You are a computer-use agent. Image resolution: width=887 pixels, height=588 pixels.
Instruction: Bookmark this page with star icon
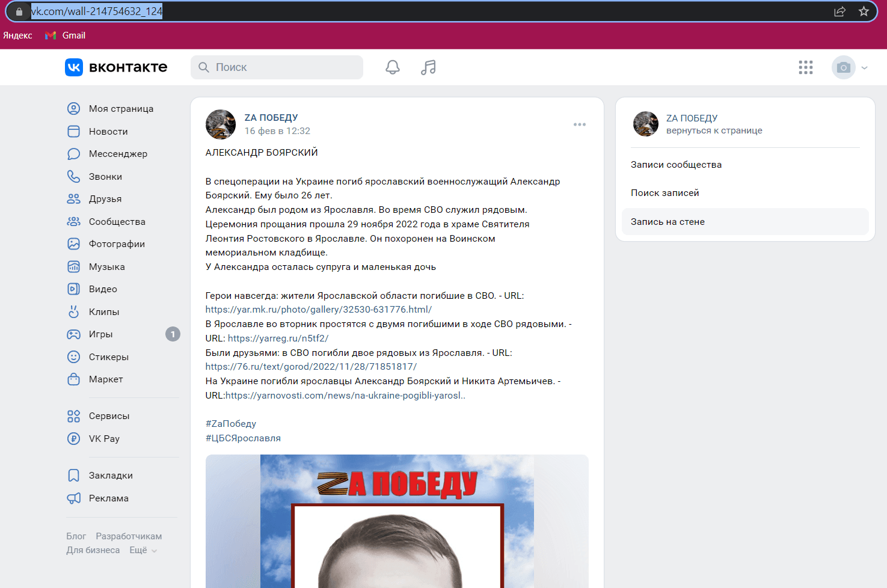(864, 11)
